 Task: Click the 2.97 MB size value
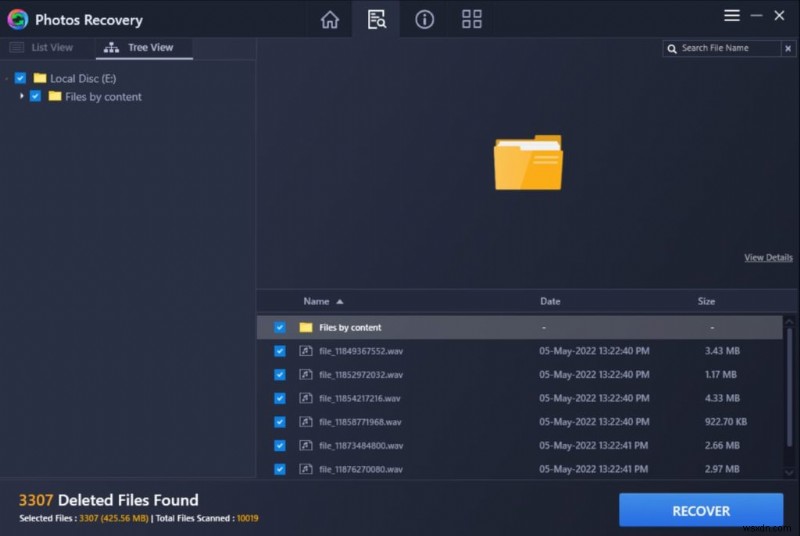click(722, 469)
